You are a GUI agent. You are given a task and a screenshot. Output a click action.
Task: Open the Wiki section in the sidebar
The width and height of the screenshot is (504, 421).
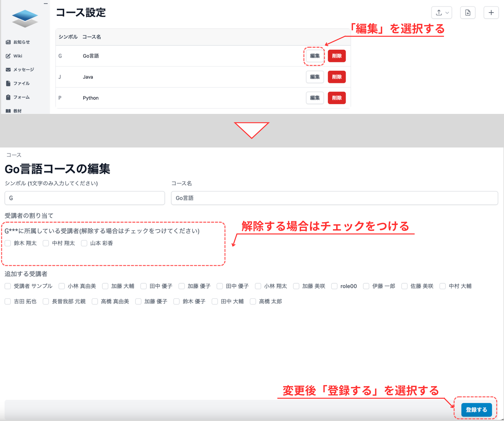pyautogui.click(x=18, y=56)
